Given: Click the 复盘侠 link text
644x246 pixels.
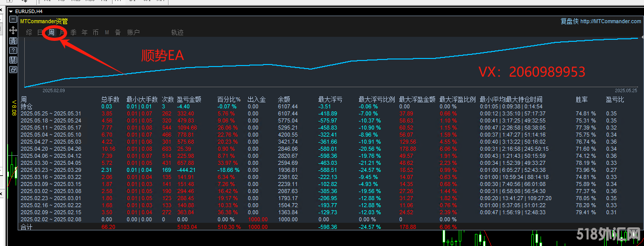Looking at the screenshot, I should 569,21.
